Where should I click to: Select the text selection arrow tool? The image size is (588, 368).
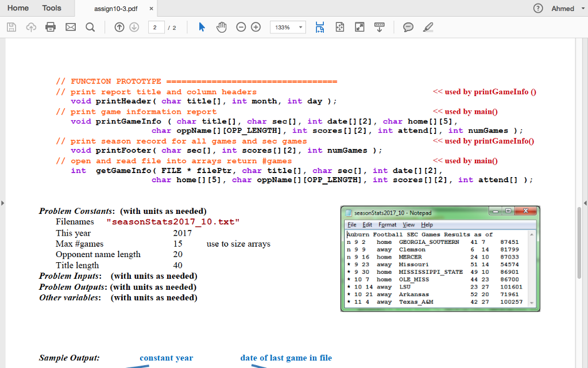click(x=203, y=26)
